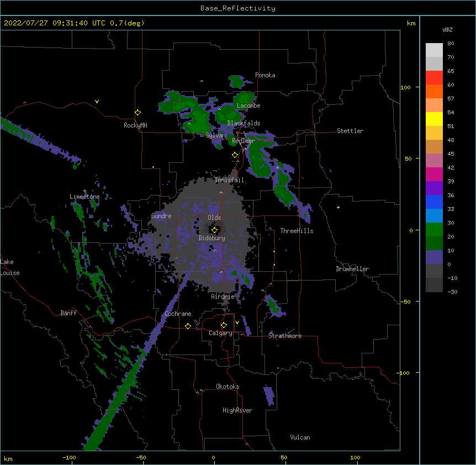Click the Vulcan label
Screen dimensions: 476x465
[300, 437]
